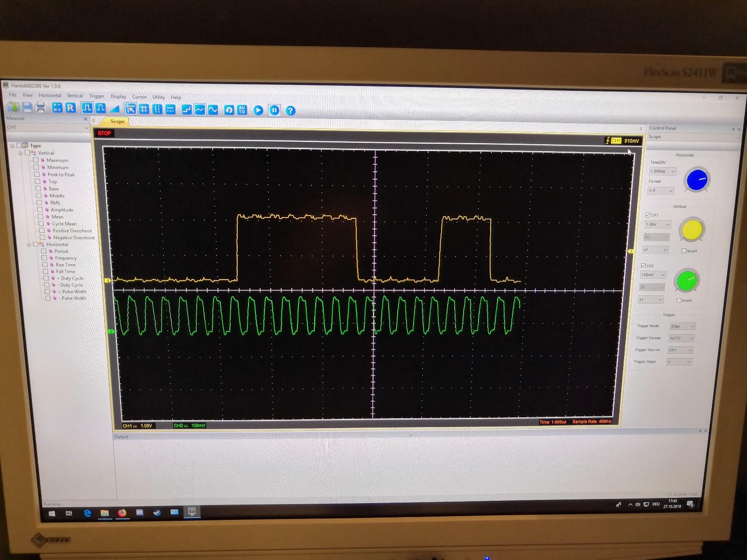Open the Help question mark icon
747x560 pixels.
(290, 111)
